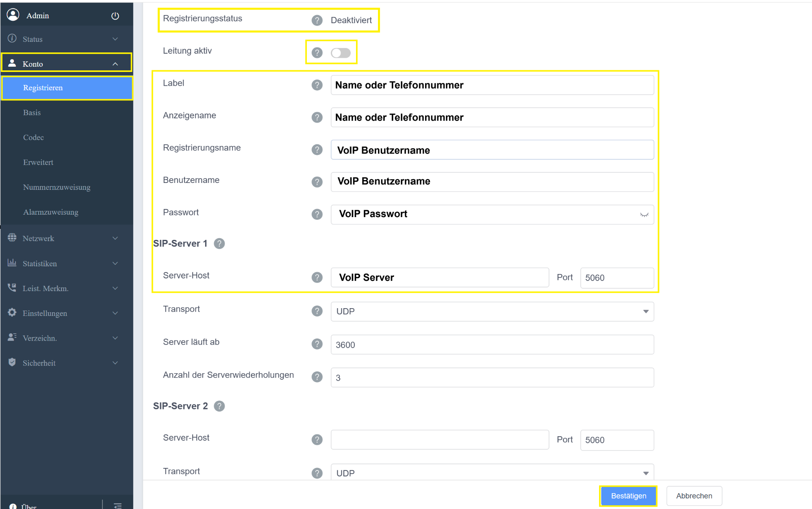
Task: Open SIP-Server 2 Transport dropdown
Action: 492,472
